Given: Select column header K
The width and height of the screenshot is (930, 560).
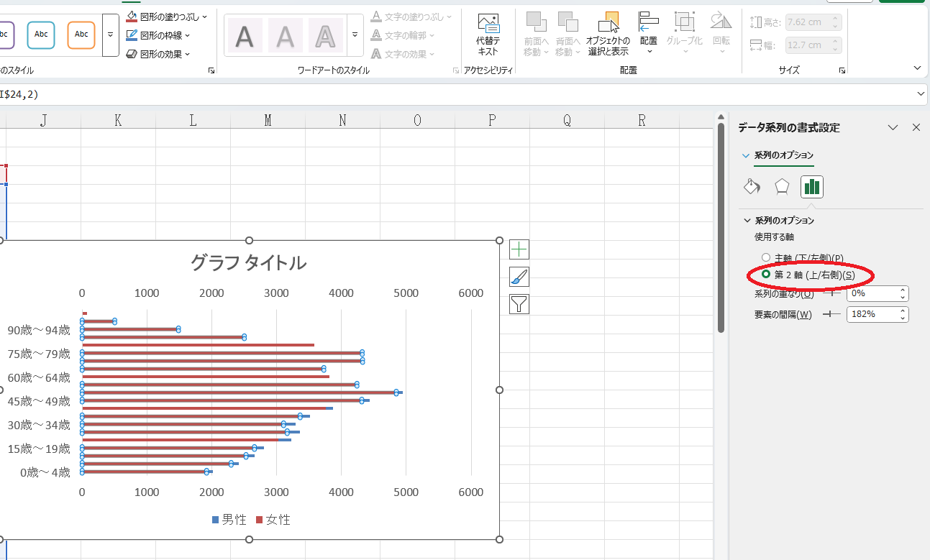Looking at the screenshot, I should 118,120.
